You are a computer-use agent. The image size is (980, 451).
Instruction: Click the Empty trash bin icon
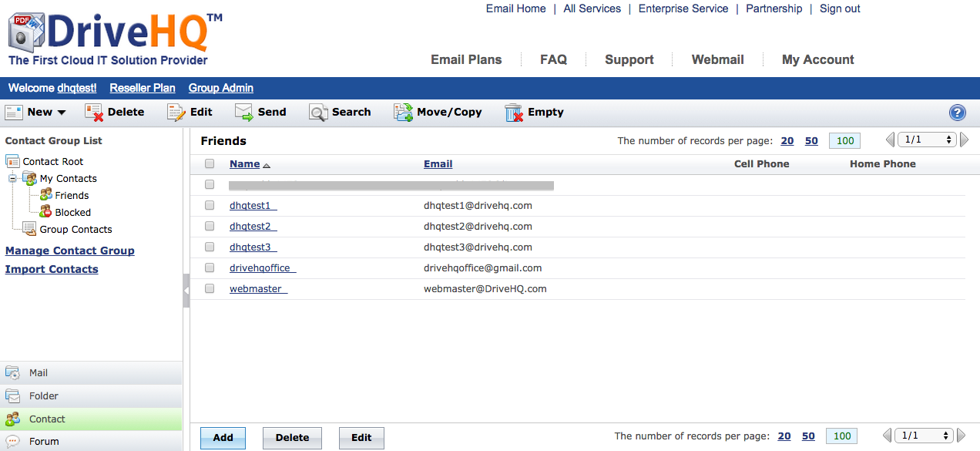[x=514, y=113]
